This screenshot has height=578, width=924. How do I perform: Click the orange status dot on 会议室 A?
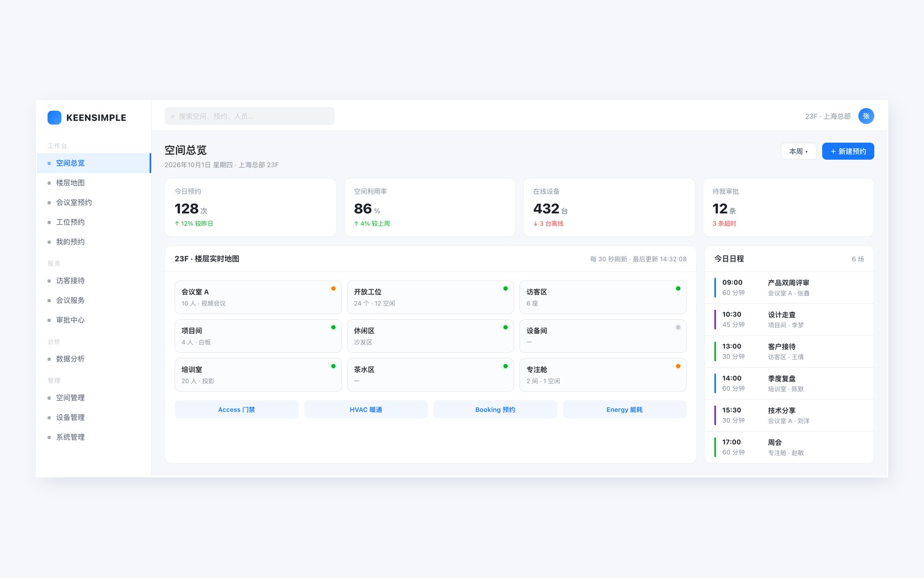[x=333, y=288]
